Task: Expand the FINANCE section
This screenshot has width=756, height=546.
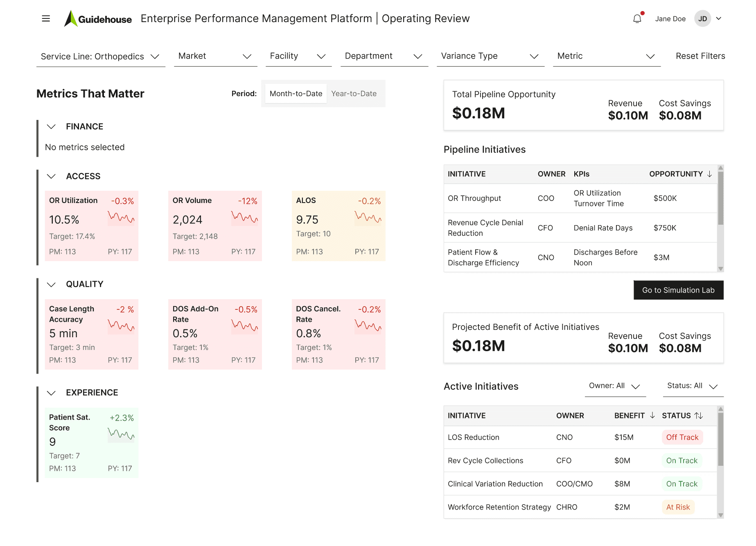Action: click(51, 126)
